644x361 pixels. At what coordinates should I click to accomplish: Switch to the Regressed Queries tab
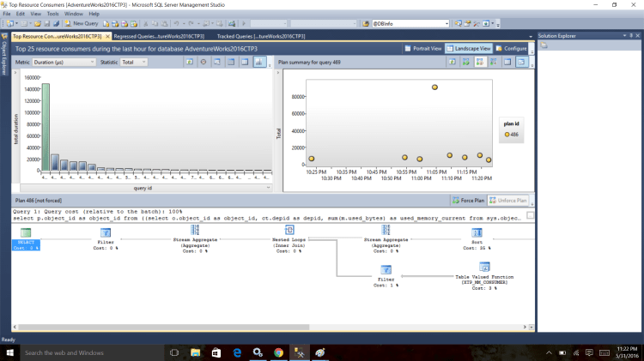click(161, 37)
